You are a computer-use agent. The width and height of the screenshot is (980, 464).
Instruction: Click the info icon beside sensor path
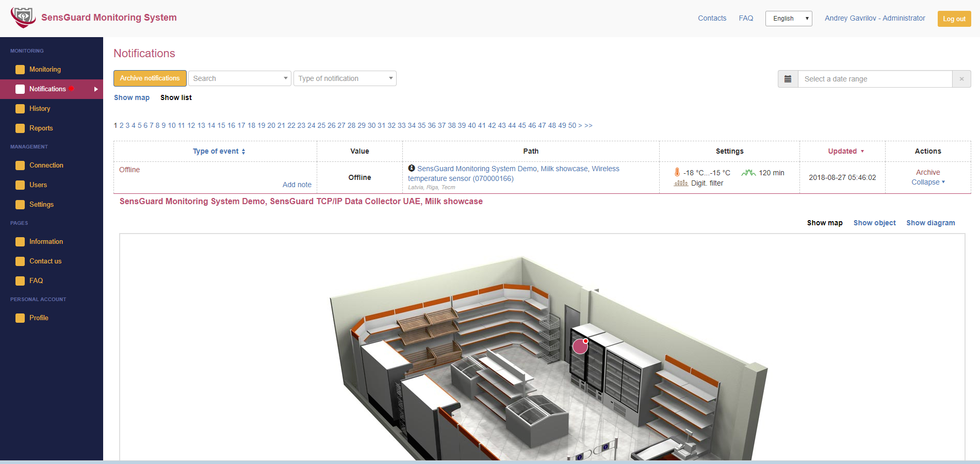(412, 168)
